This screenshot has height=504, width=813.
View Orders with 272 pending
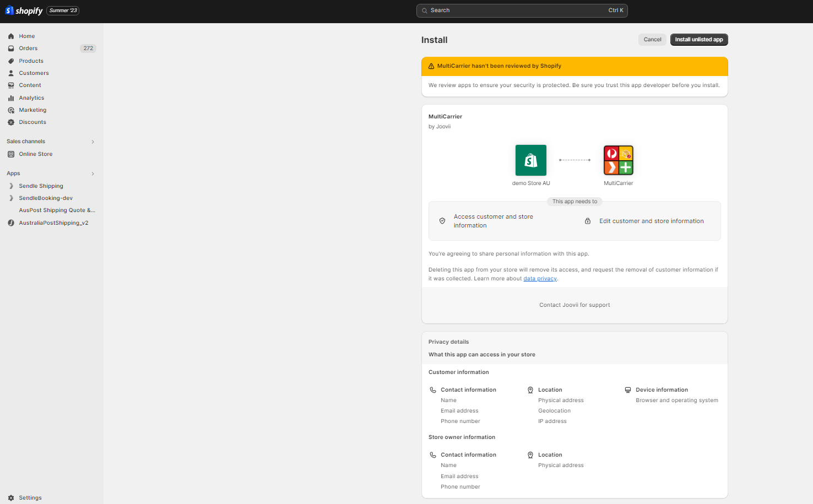coord(28,48)
